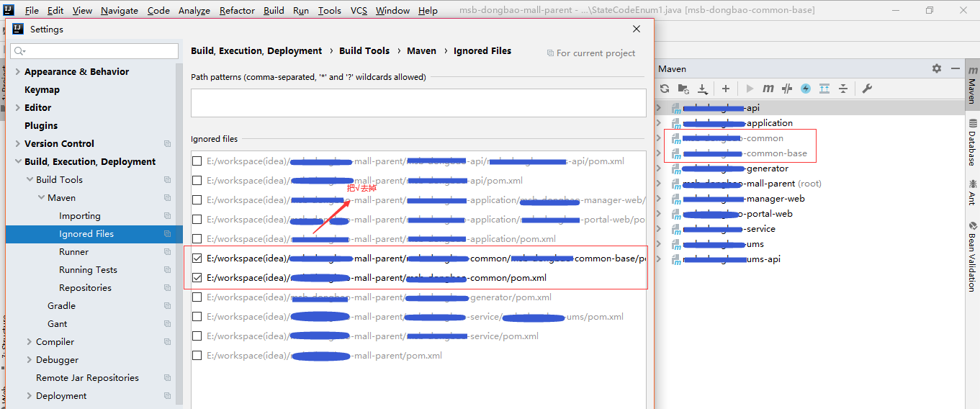Expand -application project in Maven panel
Viewport: 980px width, 409px height.
click(658, 123)
